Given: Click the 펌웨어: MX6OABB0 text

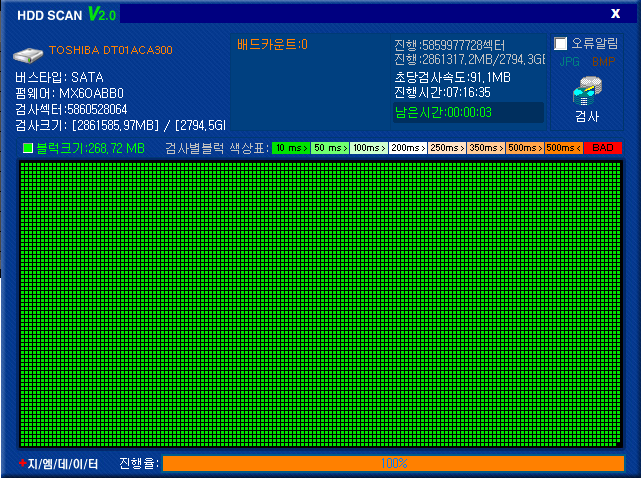Looking at the screenshot, I should [70, 93].
